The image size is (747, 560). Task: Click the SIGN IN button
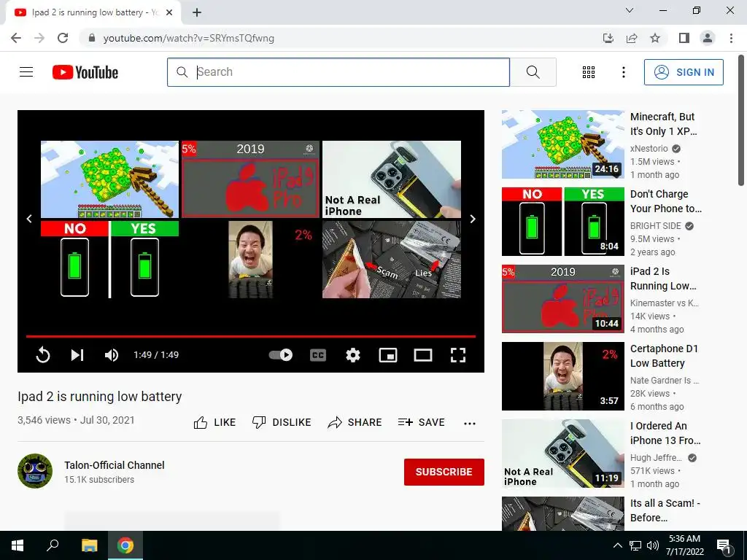point(684,72)
